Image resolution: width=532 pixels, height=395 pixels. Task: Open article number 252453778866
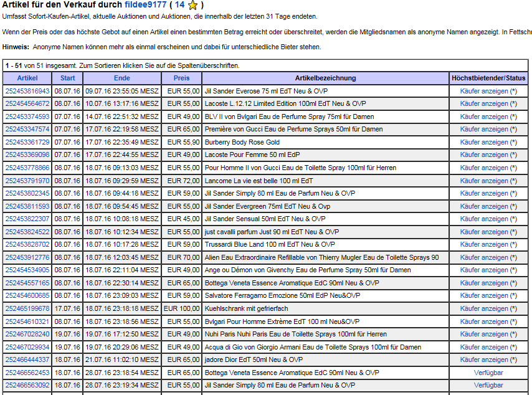click(27, 168)
